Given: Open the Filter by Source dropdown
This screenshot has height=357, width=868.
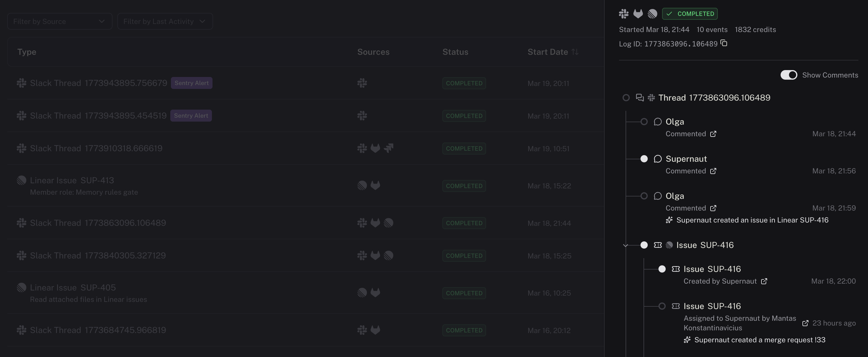Looking at the screenshot, I should 59,21.
